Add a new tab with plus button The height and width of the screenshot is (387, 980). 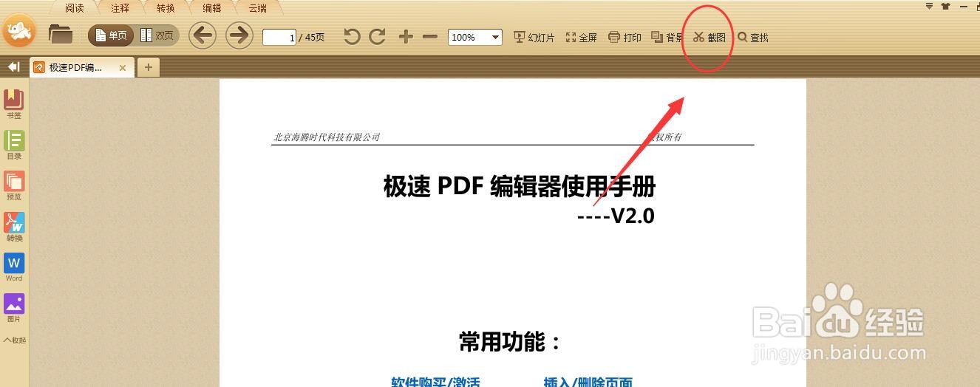point(149,67)
